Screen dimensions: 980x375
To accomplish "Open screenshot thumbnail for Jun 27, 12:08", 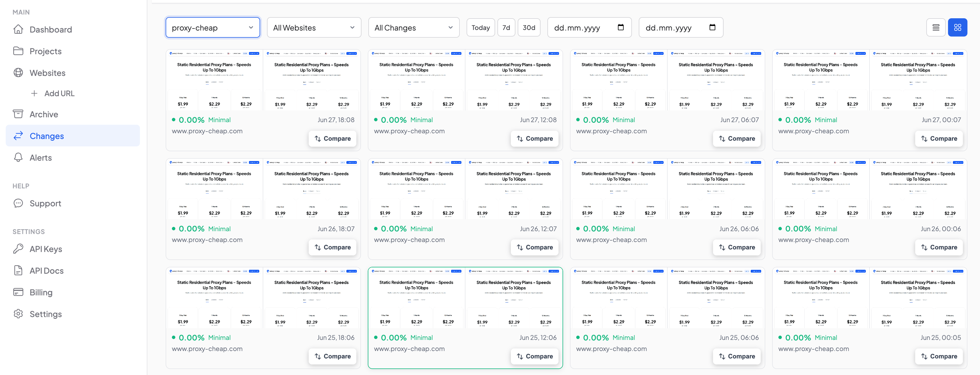I will point(465,80).
